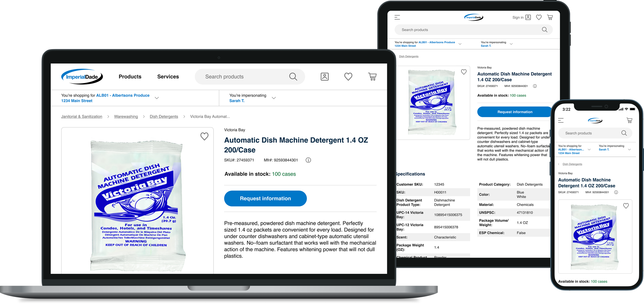Open the shopping cart icon on the laptop
The height and width of the screenshot is (304, 644).
click(372, 77)
